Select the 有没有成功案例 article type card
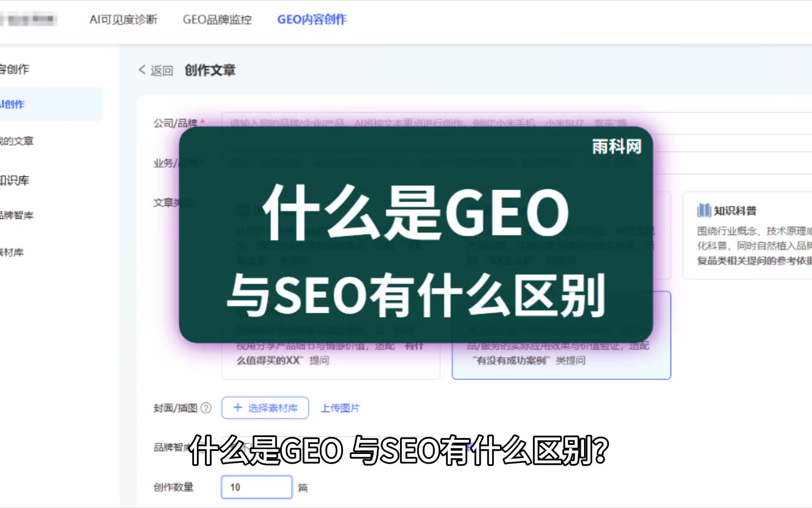This screenshot has width=812, height=508. (x=561, y=335)
